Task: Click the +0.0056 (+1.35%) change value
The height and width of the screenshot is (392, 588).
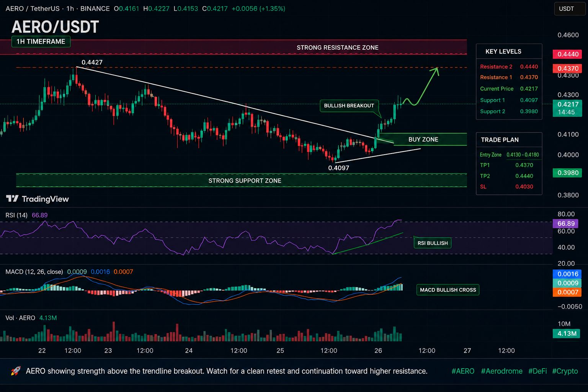Action: pos(258,8)
